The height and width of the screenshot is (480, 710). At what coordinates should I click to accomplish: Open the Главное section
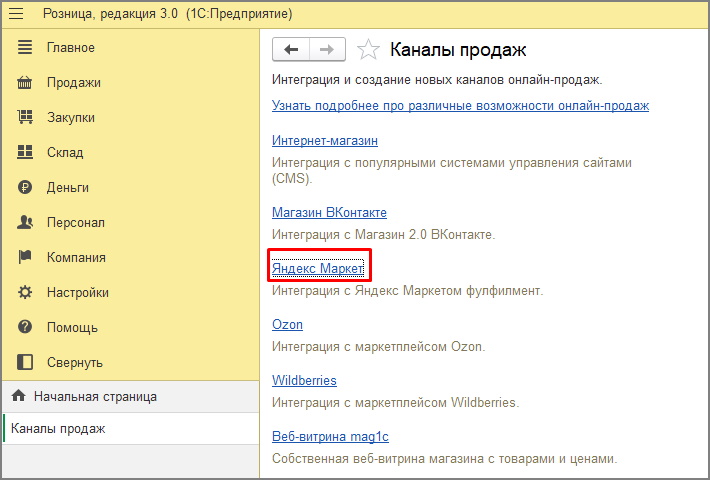click(71, 48)
